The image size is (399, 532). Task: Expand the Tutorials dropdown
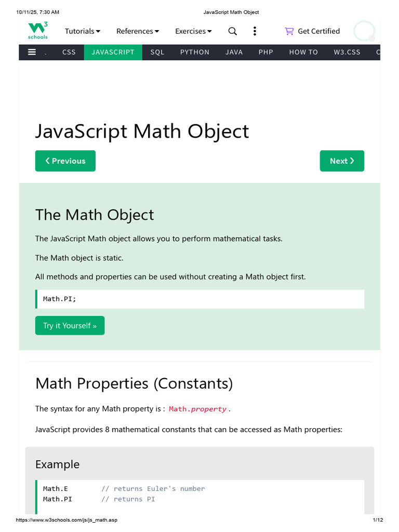[83, 31]
